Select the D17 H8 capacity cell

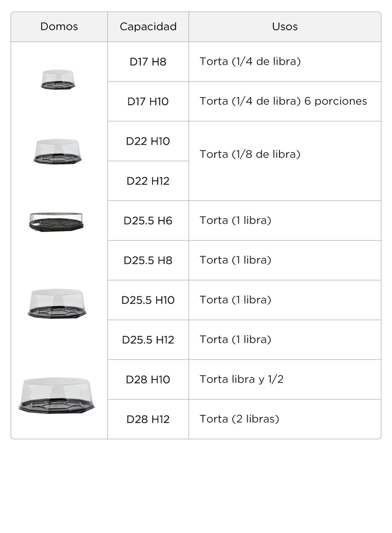pyautogui.click(x=148, y=62)
